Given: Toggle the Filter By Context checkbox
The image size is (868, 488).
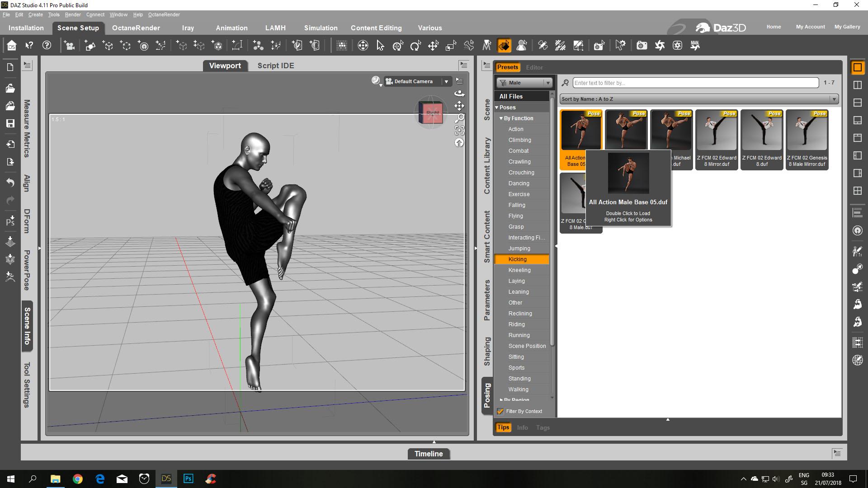Looking at the screenshot, I should (500, 411).
